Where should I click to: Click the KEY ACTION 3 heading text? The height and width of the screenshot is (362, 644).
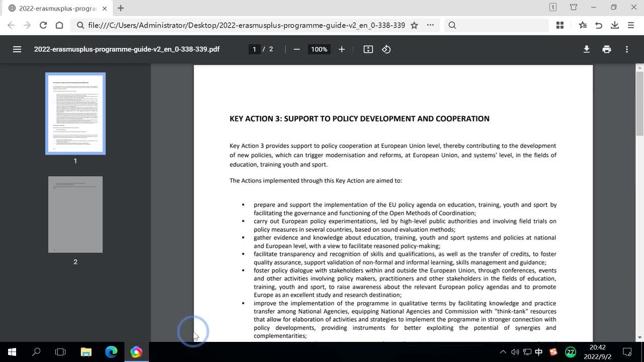359,119
